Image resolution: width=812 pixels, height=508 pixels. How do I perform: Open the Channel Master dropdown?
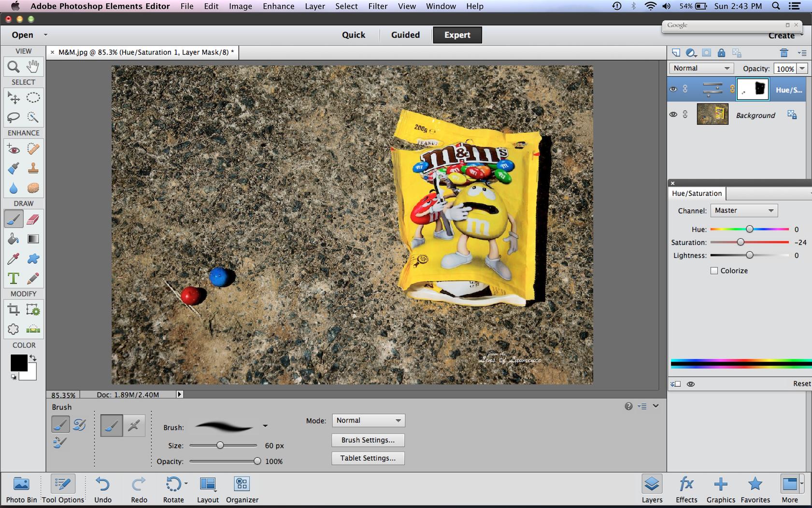click(744, 210)
